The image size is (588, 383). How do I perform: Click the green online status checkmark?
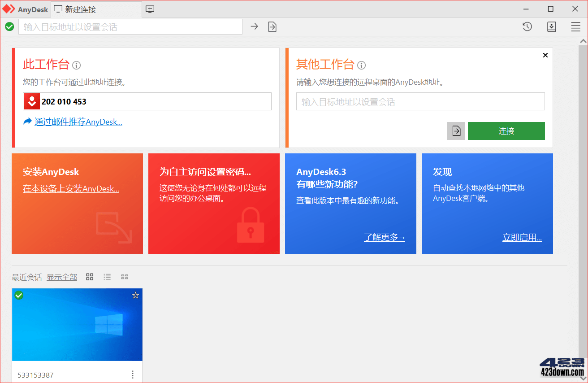pyautogui.click(x=9, y=26)
